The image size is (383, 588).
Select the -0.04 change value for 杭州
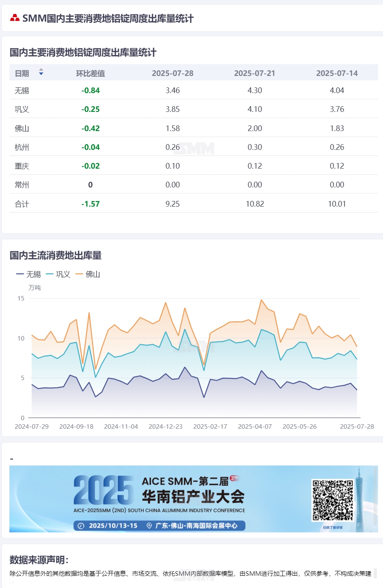[91, 147]
